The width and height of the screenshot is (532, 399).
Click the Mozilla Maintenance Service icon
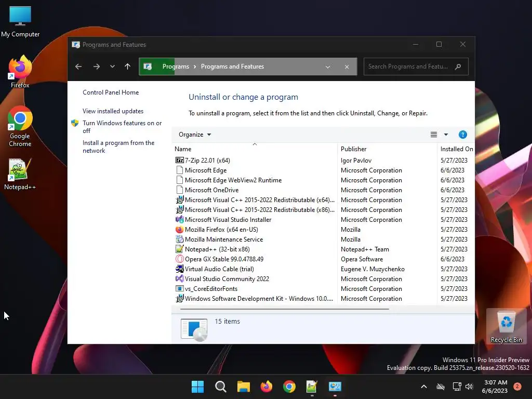[179, 239]
